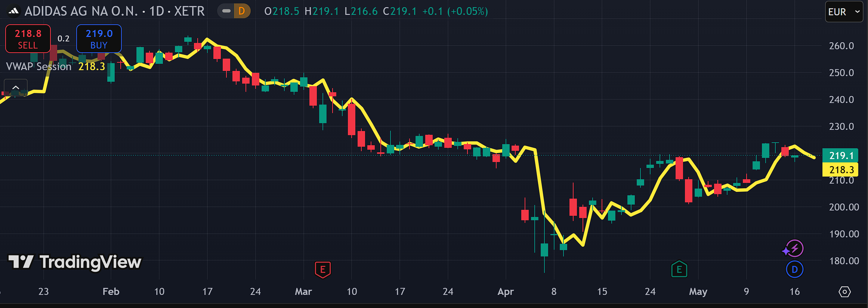Click the purple lightning bolt icon
The image size is (868, 308).
tap(794, 249)
